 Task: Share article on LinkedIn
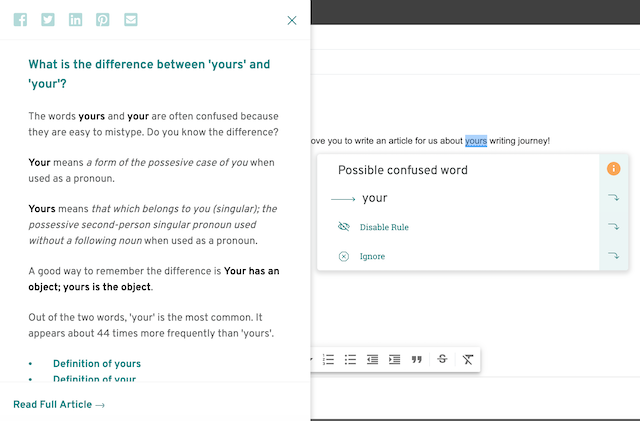point(76,20)
